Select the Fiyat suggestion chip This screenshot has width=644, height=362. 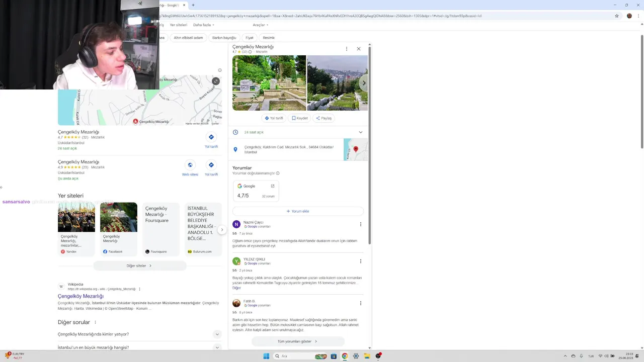point(250,38)
